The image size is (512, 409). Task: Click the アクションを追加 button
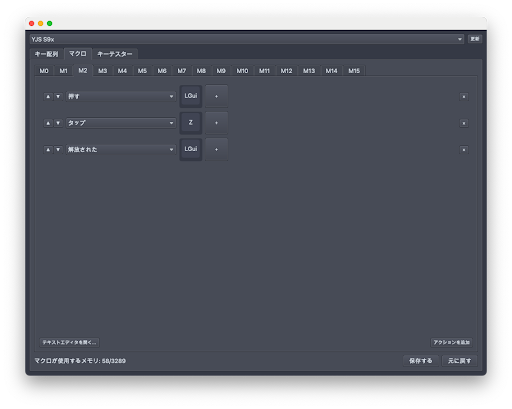point(451,342)
